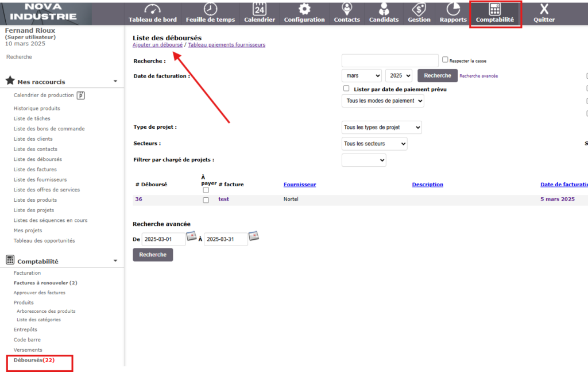Check the À payer box for déboursé 36

point(206,200)
